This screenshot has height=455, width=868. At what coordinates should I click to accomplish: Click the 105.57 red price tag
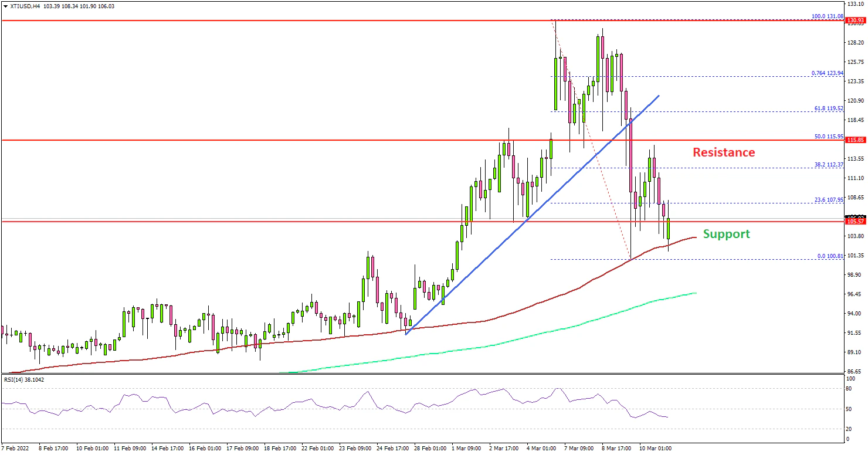[x=856, y=222]
